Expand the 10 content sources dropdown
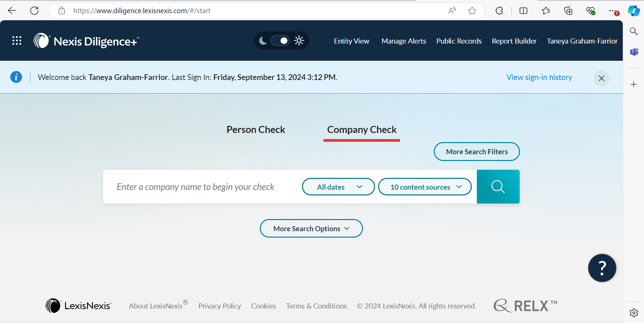 click(425, 187)
